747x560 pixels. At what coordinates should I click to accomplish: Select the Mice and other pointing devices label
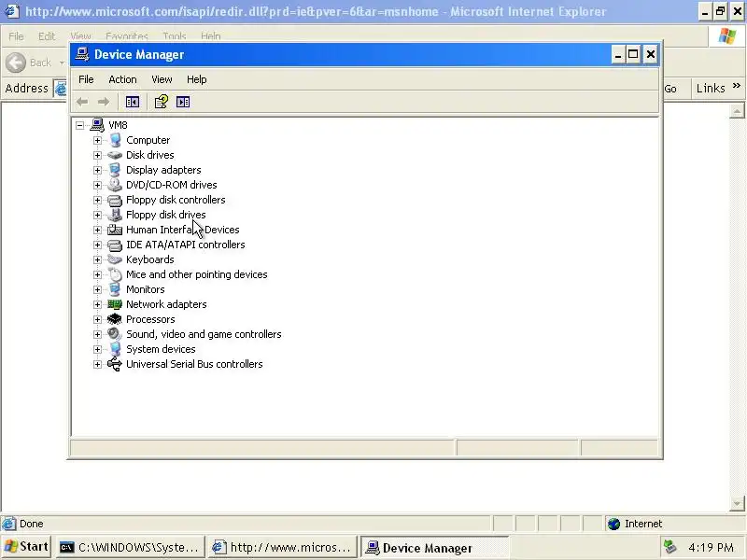[196, 274]
